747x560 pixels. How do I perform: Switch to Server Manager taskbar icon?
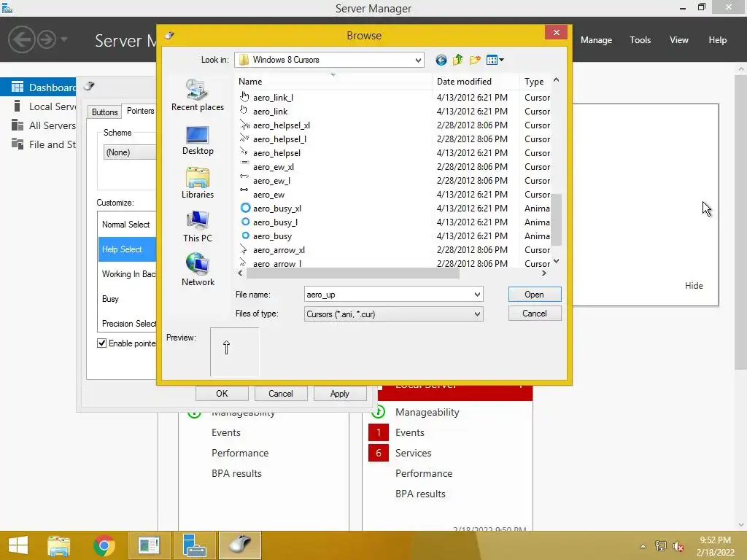194,545
